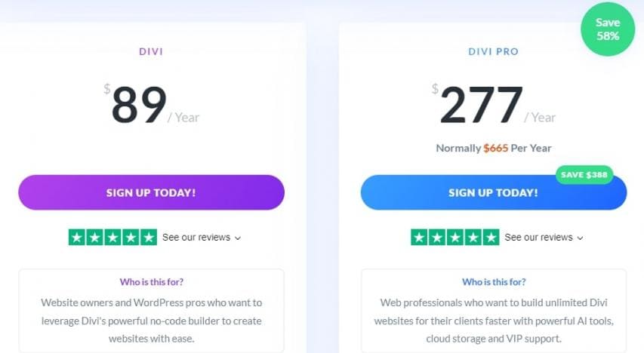
Task: Click first Trustpilot star under Divi Pro plan
Action: coord(419,238)
